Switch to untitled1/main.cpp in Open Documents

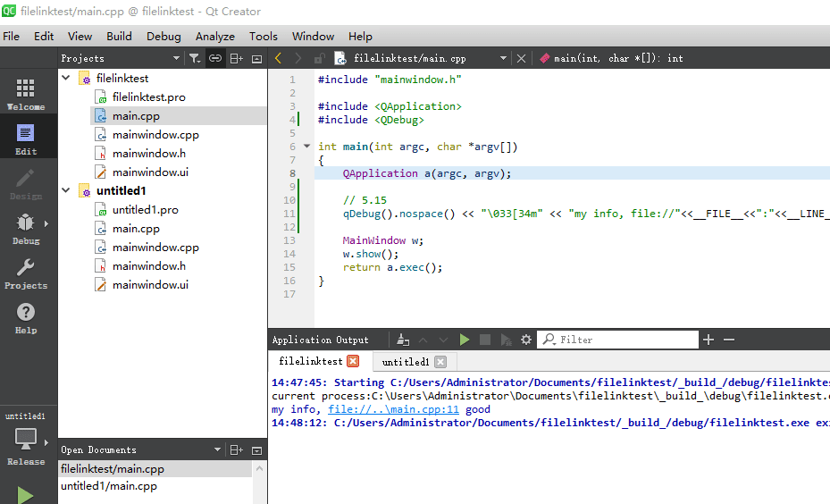tap(109, 486)
